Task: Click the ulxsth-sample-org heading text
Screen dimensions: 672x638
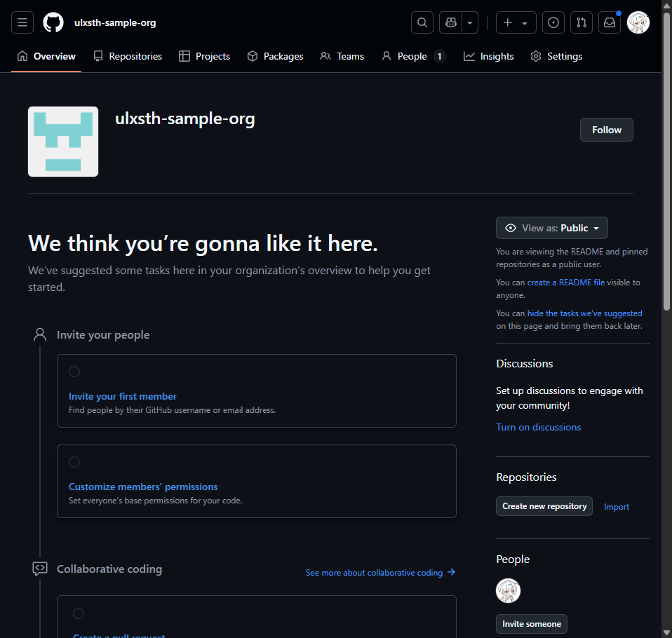Action: [x=184, y=118]
